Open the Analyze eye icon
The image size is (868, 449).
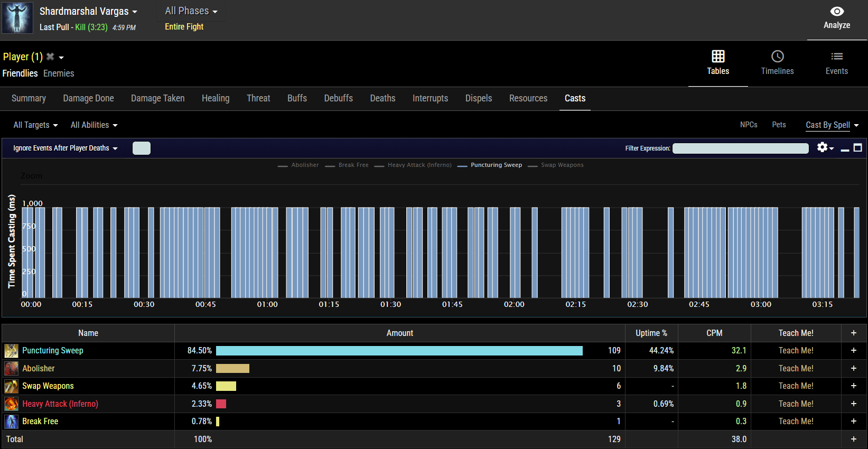[837, 12]
